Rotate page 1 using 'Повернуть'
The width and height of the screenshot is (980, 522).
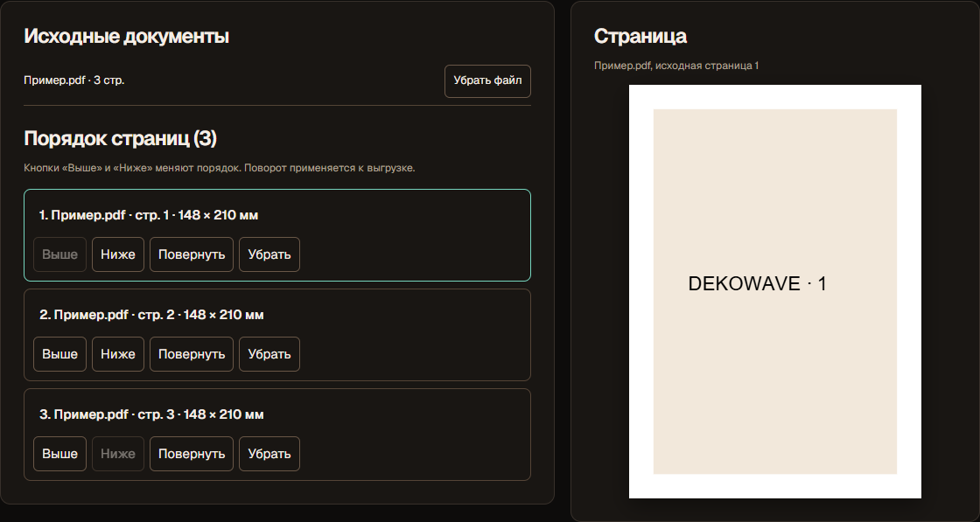click(192, 254)
